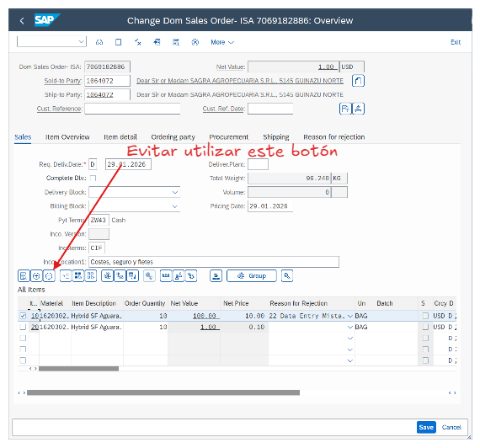This screenshot has width=480, height=448.
Task: Click the Save button
Action: (426, 427)
